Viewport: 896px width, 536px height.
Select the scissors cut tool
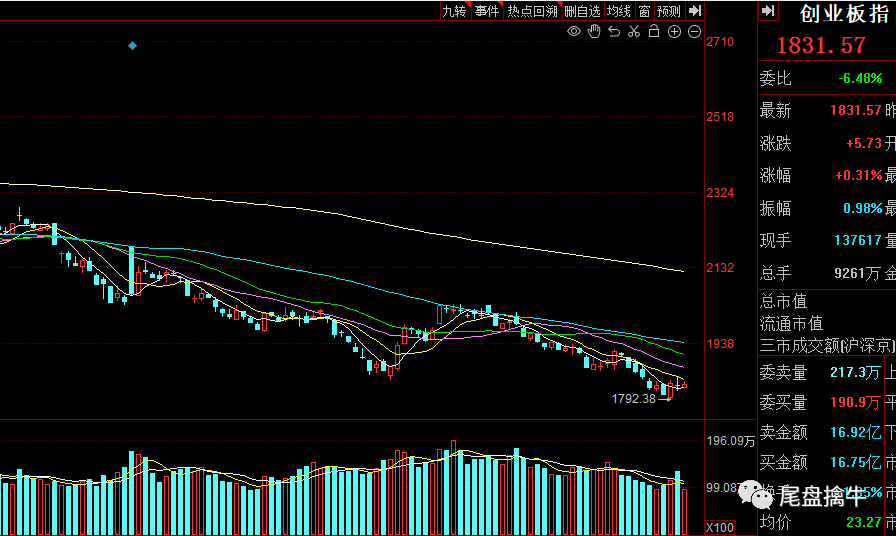(633, 32)
